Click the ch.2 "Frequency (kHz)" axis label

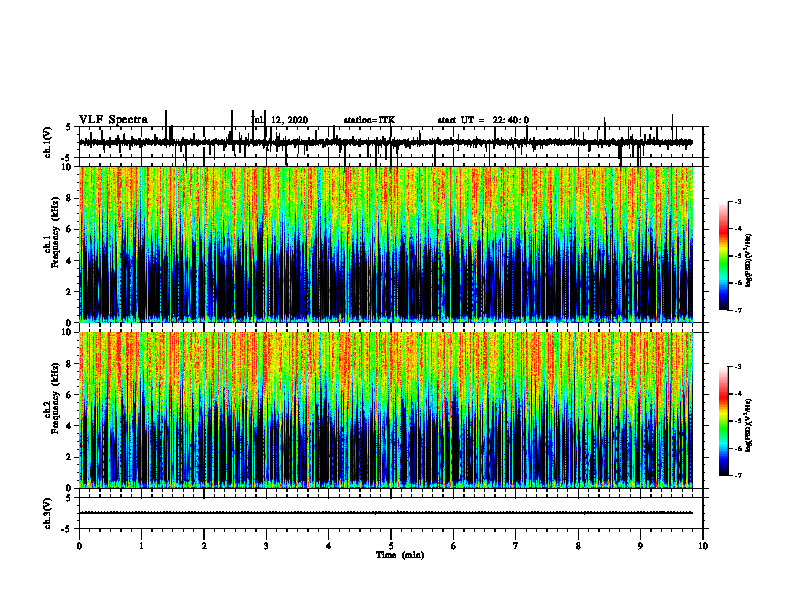(55, 398)
